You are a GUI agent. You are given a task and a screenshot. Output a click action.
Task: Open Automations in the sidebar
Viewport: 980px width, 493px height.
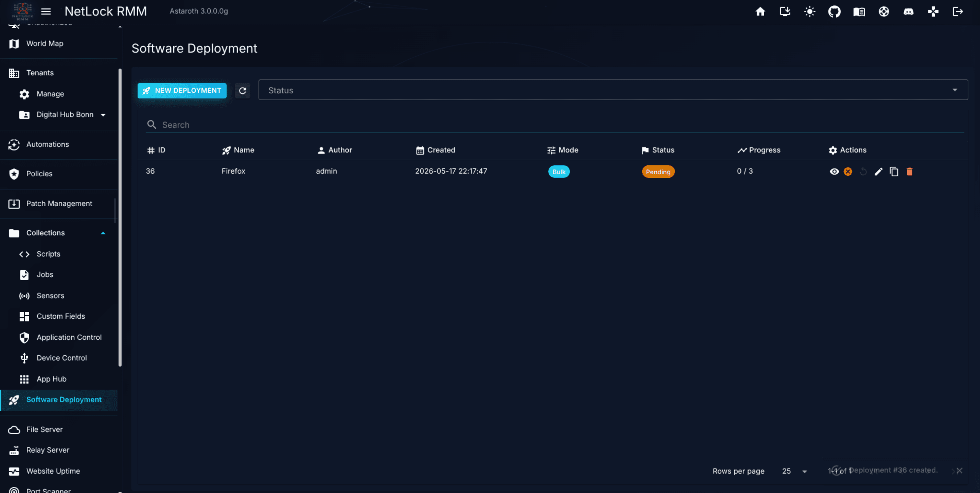[59, 144]
